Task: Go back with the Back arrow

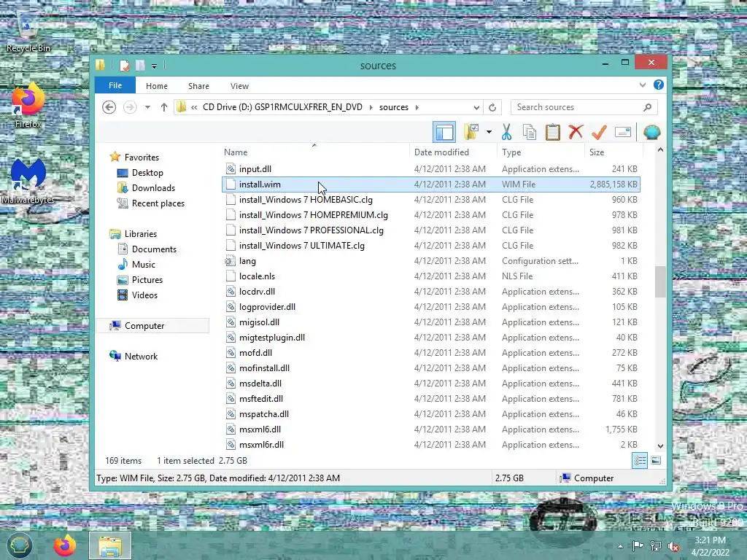Action: click(x=109, y=107)
